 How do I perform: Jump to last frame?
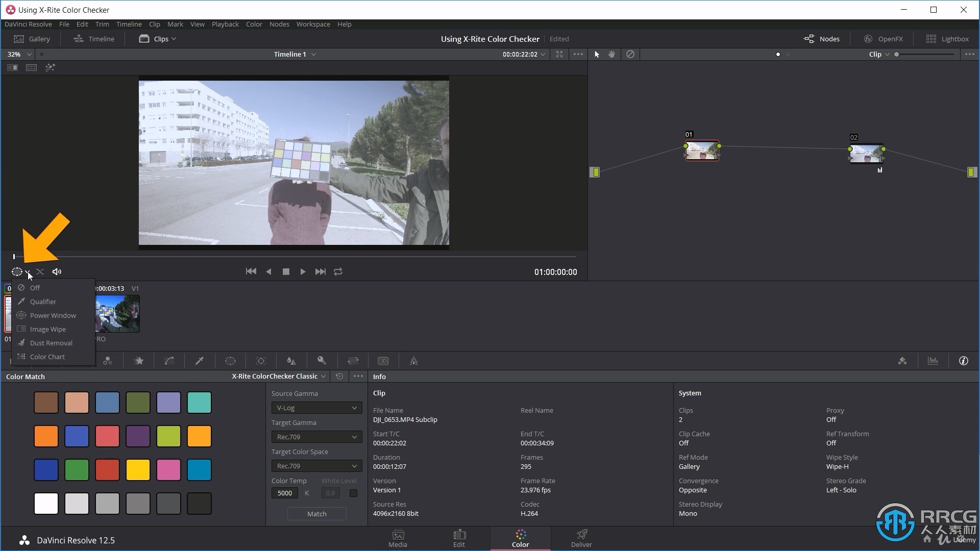[320, 272]
